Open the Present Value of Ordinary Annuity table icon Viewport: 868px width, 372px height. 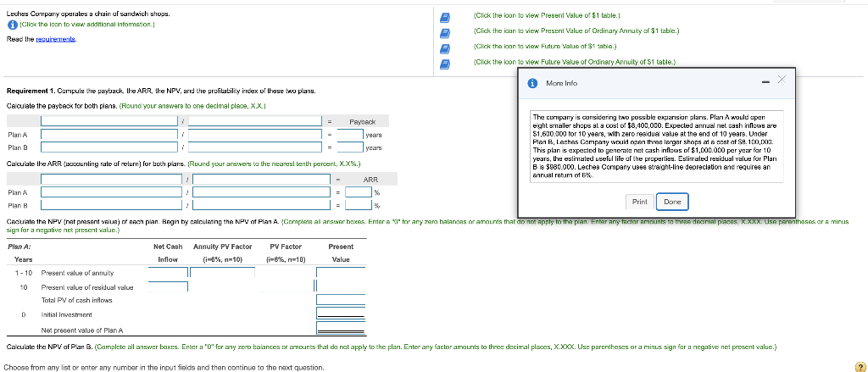443,33
